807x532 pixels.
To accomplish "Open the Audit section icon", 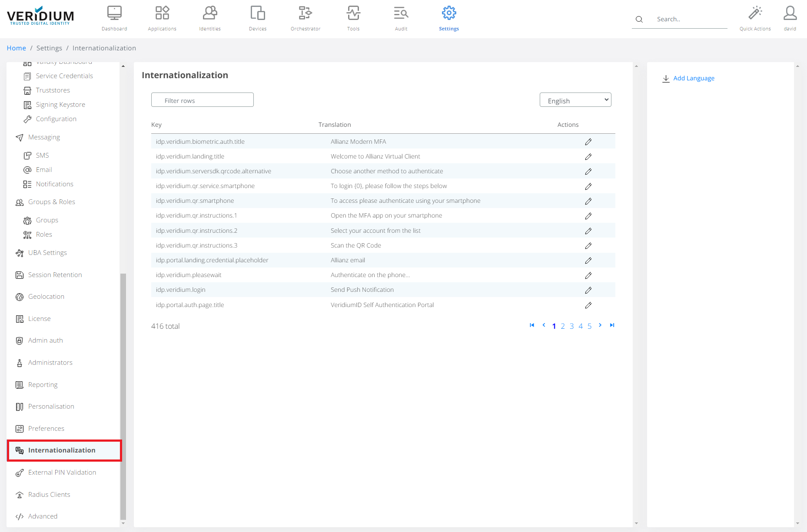I will (401, 18).
